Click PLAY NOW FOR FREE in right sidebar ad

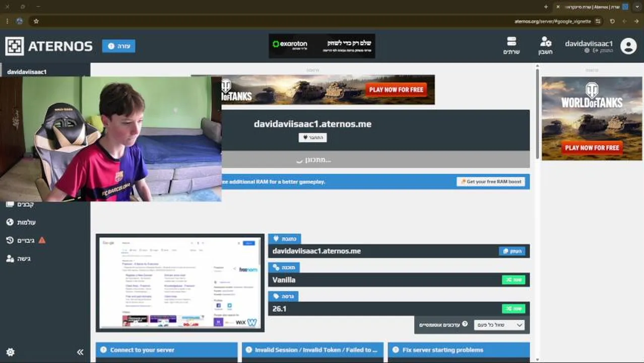592,148
